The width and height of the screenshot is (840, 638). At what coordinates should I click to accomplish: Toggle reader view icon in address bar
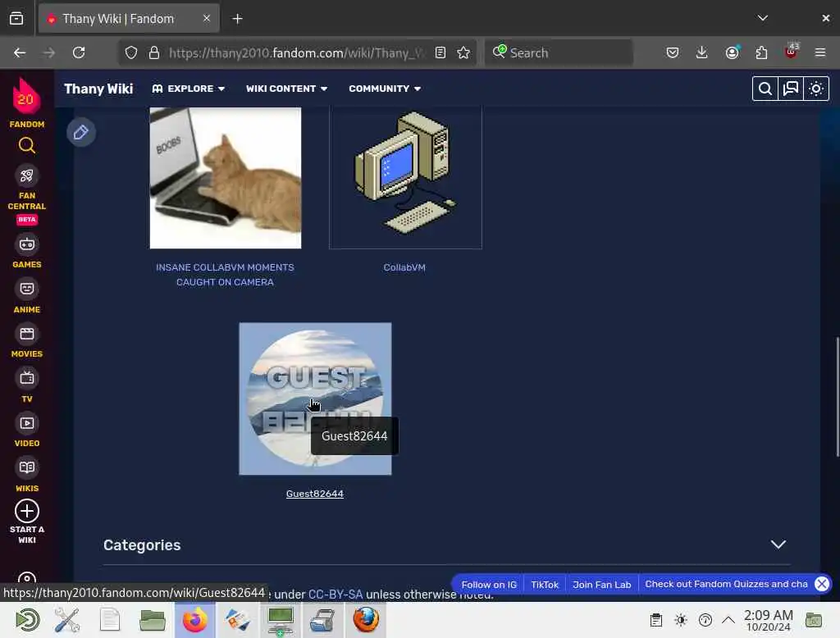click(441, 52)
